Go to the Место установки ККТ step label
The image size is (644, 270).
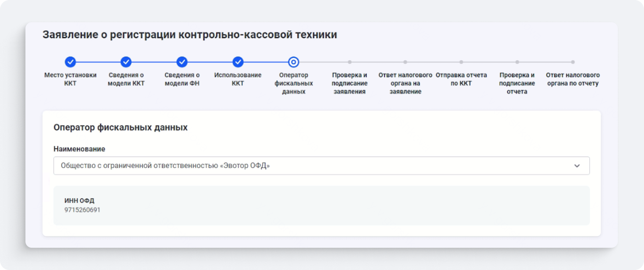pos(70,79)
